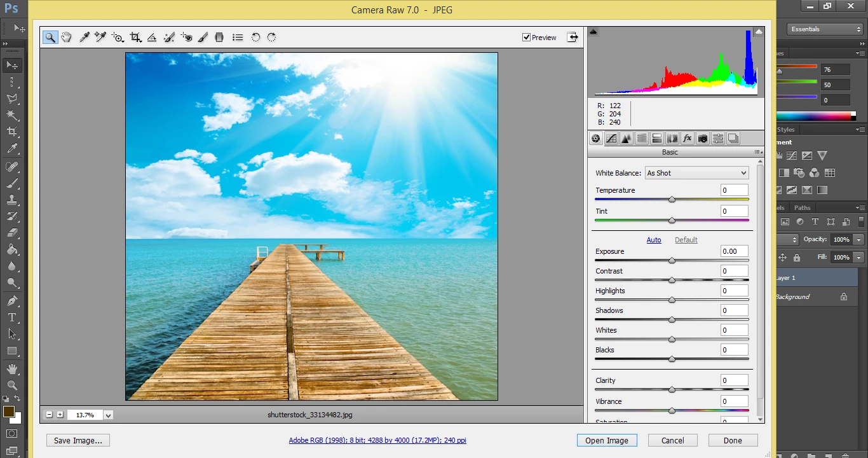The height and width of the screenshot is (458, 868).
Task: Select the Red Eye Removal tool
Action: [186, 38]
